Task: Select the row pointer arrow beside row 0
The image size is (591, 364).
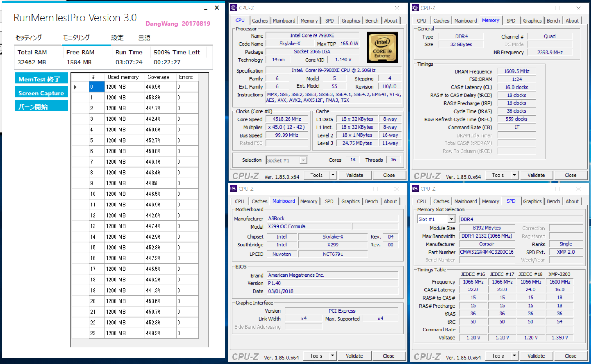Action: click(75, 87)
